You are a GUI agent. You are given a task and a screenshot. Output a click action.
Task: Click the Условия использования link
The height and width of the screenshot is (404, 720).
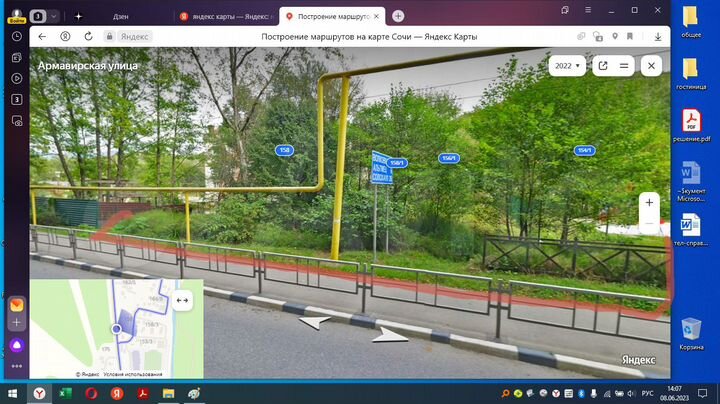click(132, 374)
